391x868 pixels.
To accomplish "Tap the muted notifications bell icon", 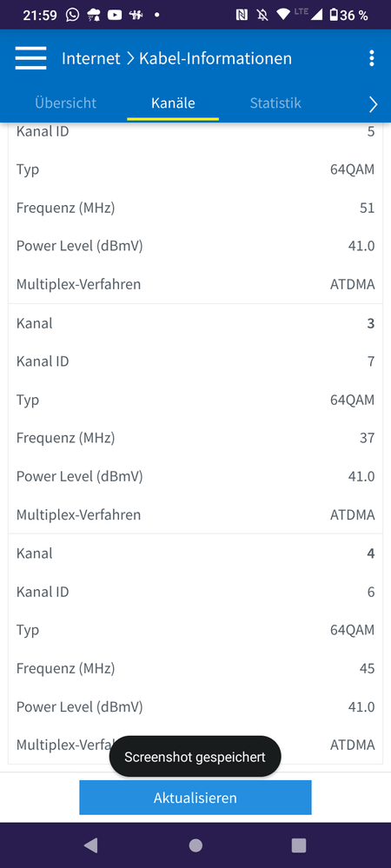I will coord(262,15).
